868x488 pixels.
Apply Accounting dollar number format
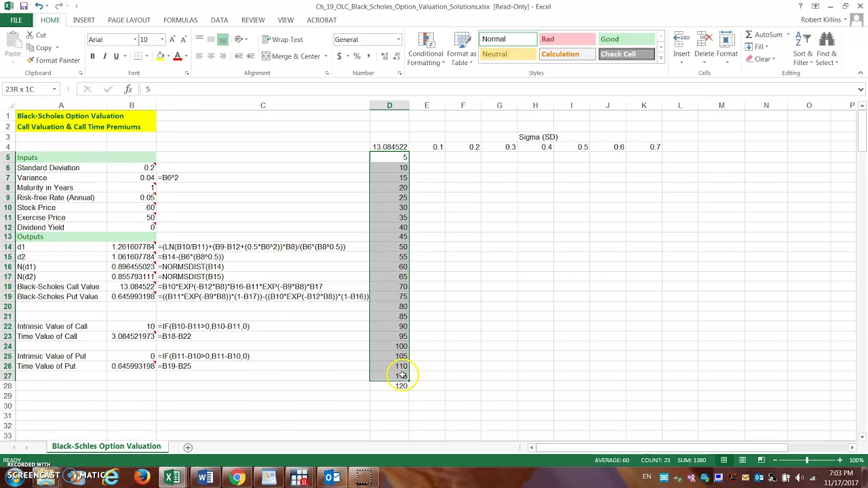point(339,56)
